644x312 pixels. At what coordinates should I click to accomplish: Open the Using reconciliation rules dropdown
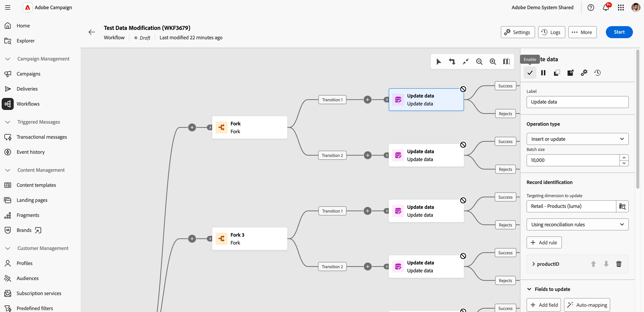[x=577, y=225]
